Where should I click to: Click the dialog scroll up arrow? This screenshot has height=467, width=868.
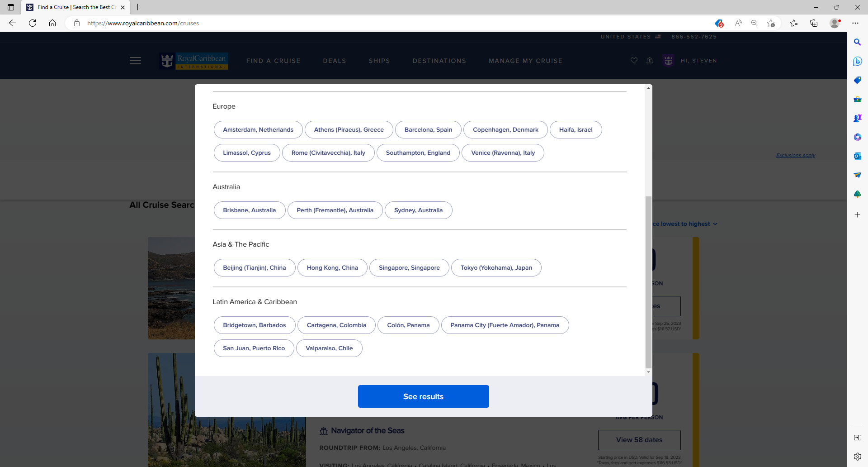pyautogui.click(x=648, y=88)
